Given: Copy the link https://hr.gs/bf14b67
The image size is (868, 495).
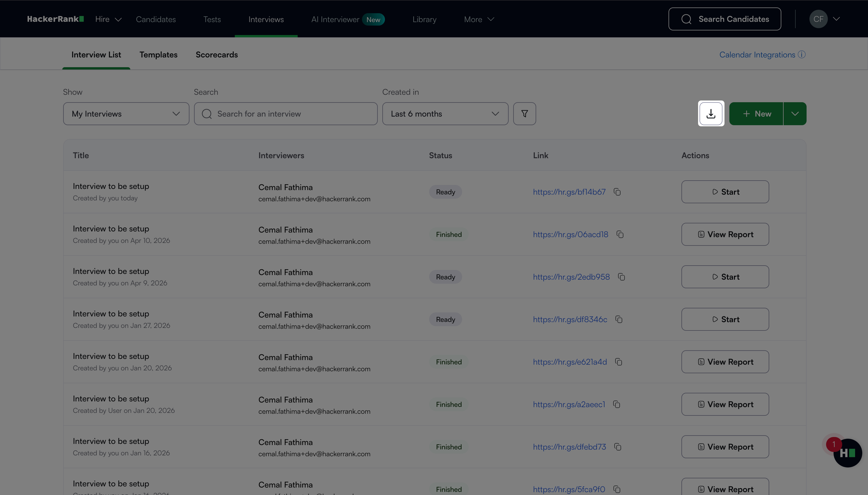Looking at the screenshot, I should [x=617, y=192].
